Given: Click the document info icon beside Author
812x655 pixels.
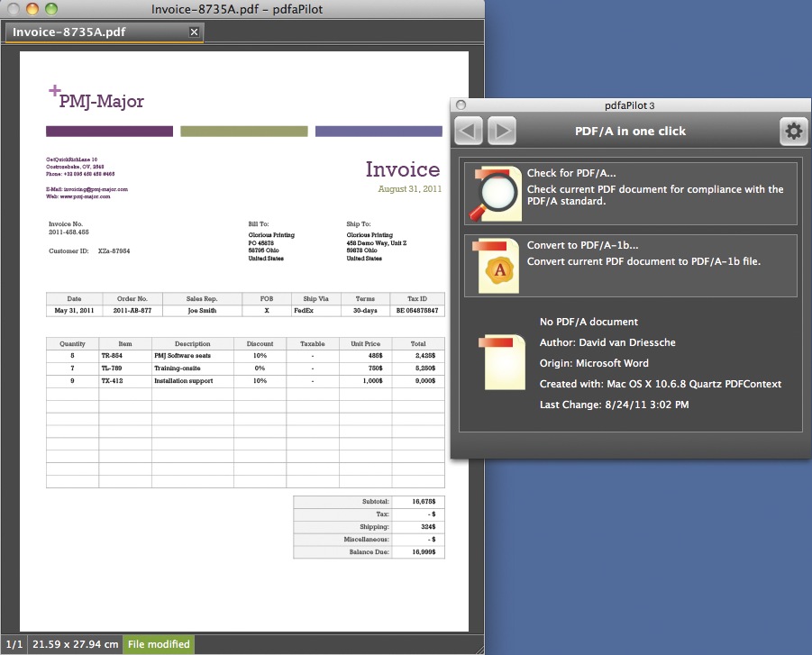Looking at the screenshot, I should [501, 362].
